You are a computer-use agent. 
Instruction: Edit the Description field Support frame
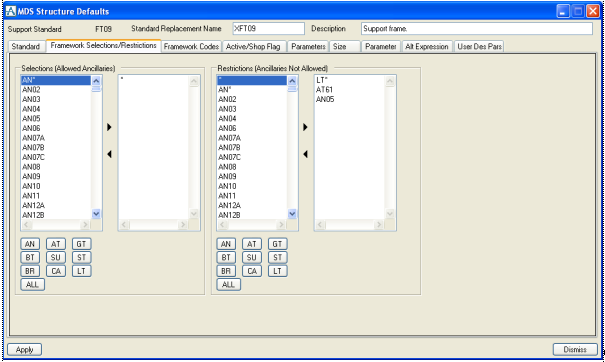coord(477,29)
